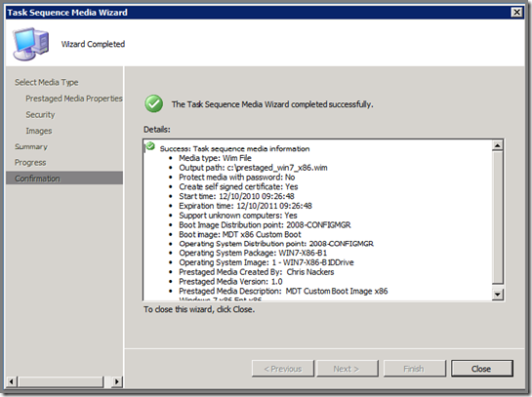Click 'Prestaged Media Created By: Chris Nackers' line
This screenshot has width=532, height=397.
257,272
